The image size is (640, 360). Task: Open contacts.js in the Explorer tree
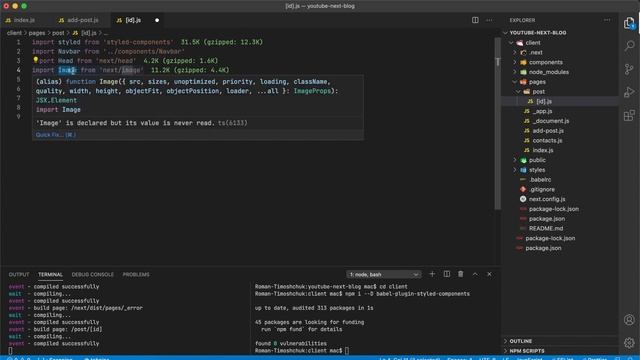pos(547,140)
